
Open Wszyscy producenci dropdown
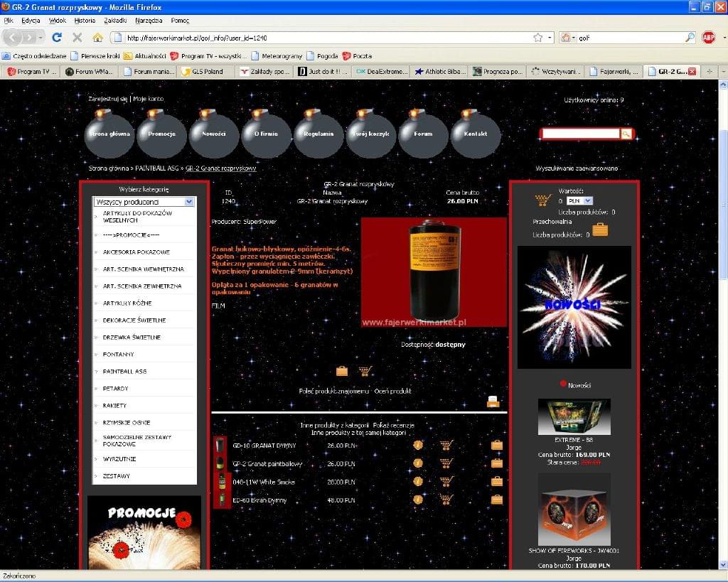144,202
